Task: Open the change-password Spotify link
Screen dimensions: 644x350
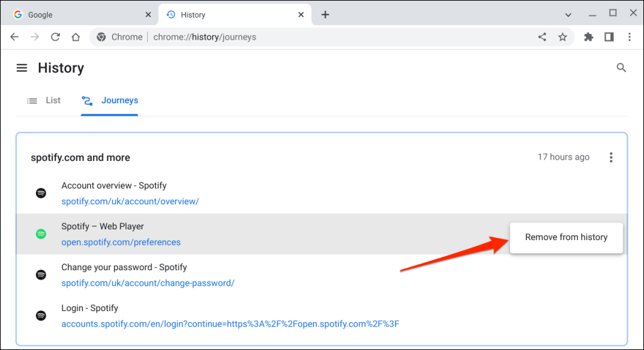Action: click(148, 283)
